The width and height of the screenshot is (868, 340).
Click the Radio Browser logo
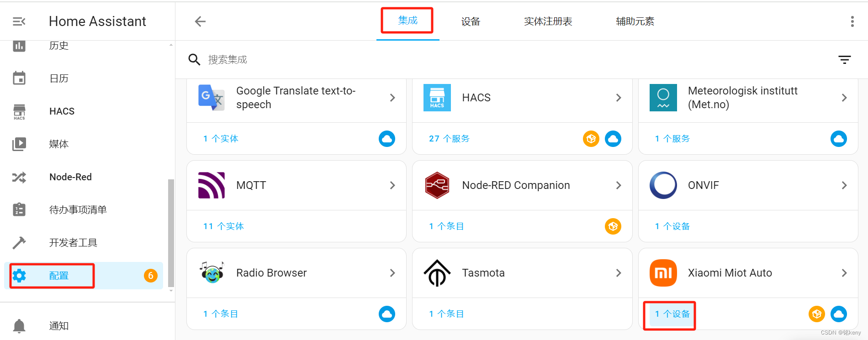click(x=211, y=273)
